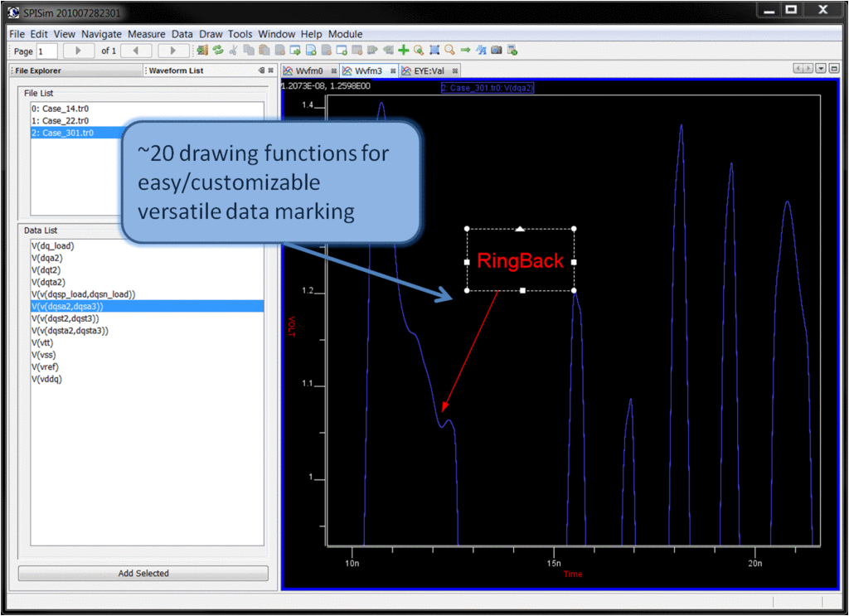Screen dimensions: 849x616
Task: Click the scissors cut icon
Action: tap(234, 51)
